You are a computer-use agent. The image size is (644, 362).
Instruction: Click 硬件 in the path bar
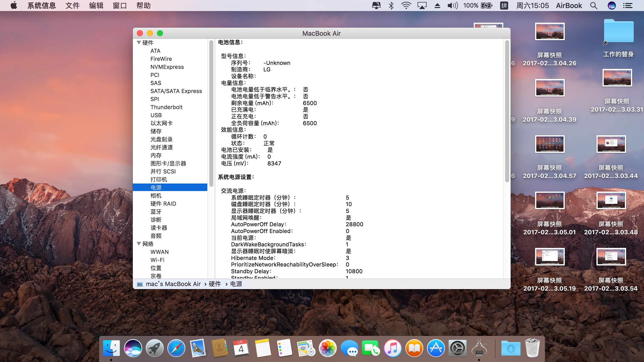[215, 284]
